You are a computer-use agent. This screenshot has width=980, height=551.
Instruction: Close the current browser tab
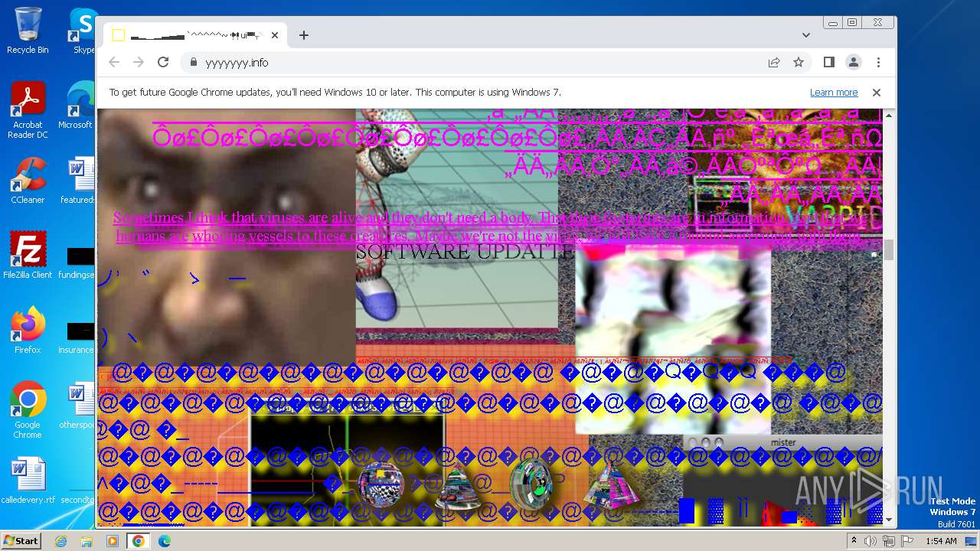[x=275, y=35]
